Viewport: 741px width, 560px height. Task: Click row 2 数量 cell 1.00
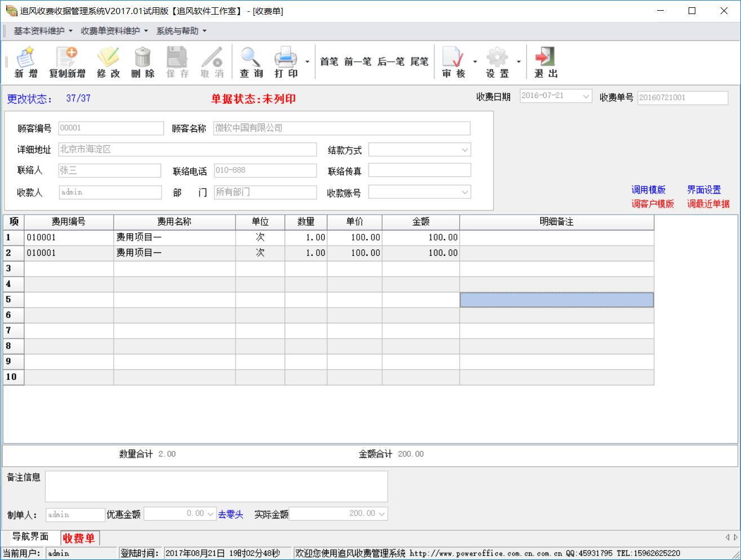click(x=306, y=253)
